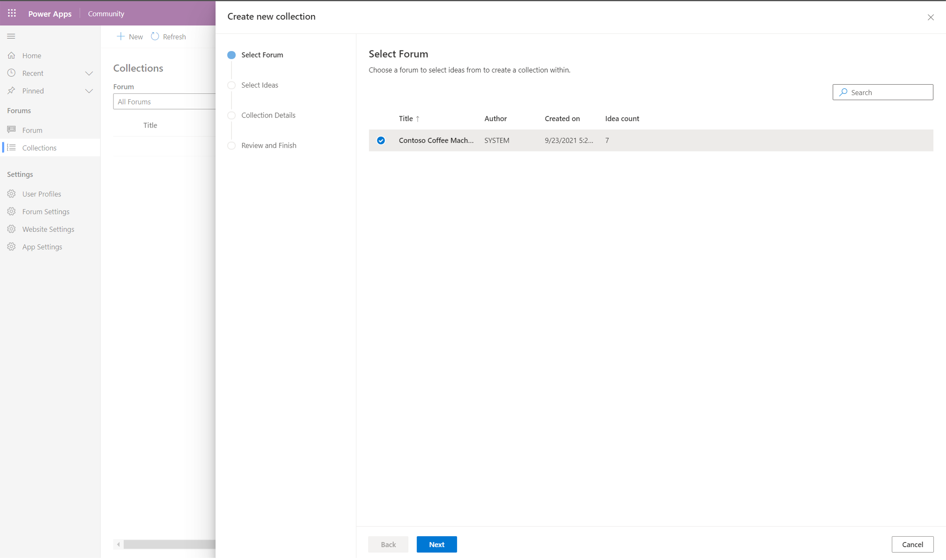Click the Back button to return
Viewport: 946px width, 560px height.
click(388, 544)
